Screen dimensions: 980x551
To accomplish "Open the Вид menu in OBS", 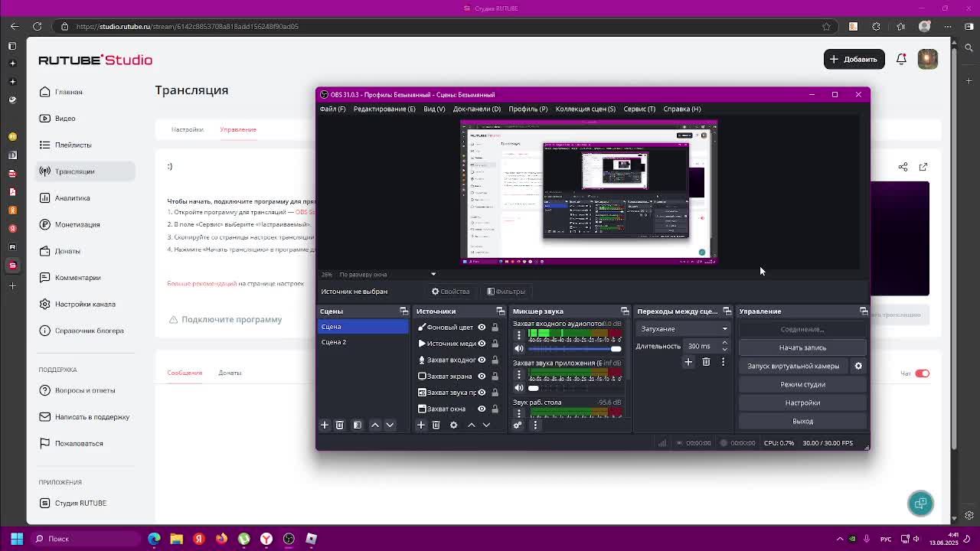I will point(434,109).
